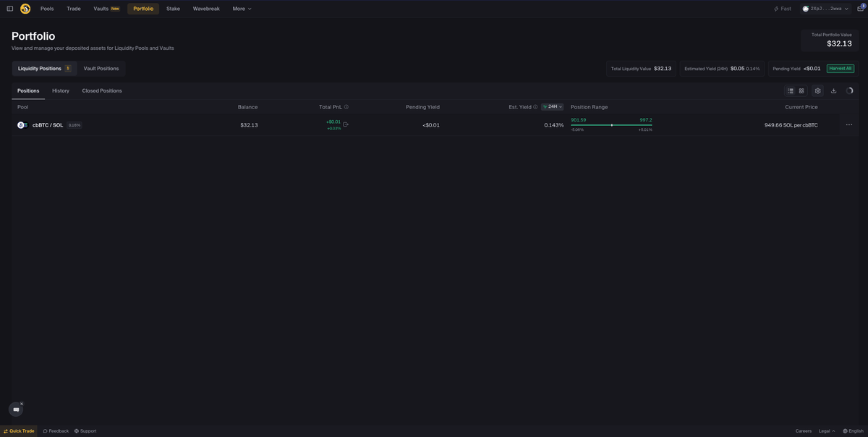This screenshot has width=868, height=437.
Task: Click the 949.66 SOL per cbBTC price
Action: coord(791,125)
